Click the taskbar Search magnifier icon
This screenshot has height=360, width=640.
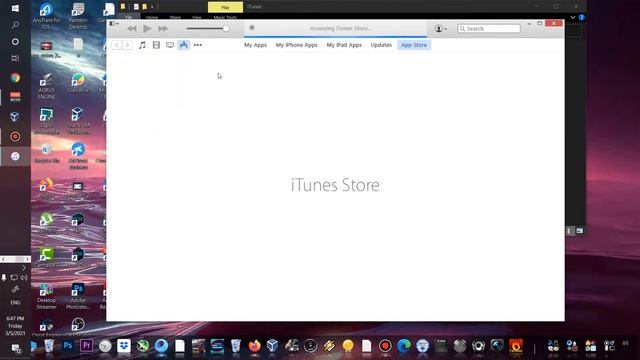coord(15,25)
